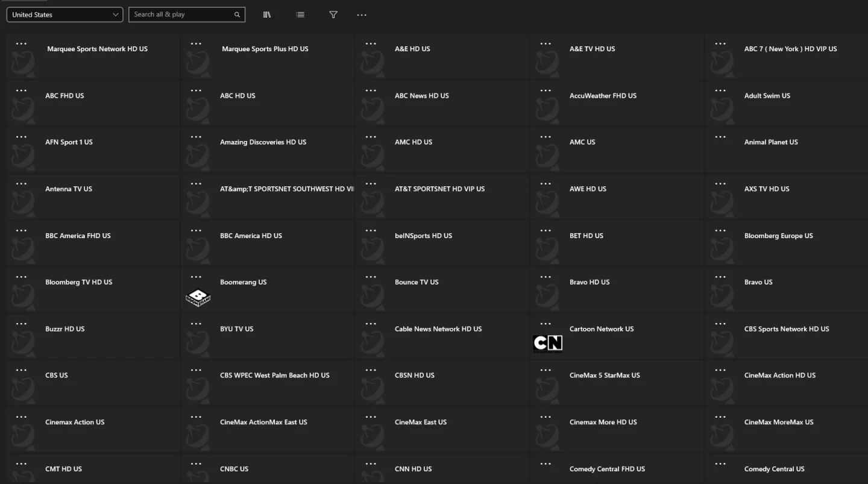The width and height of the screenshot is (868, 484).
Task: Open the toolbar's more options ellipsis
Action: pos(362,14)
